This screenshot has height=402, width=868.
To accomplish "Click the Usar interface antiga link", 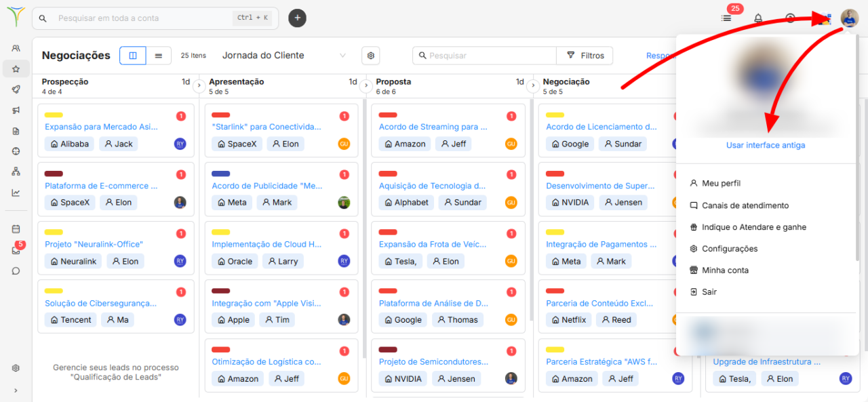I will tap(766, 145).
